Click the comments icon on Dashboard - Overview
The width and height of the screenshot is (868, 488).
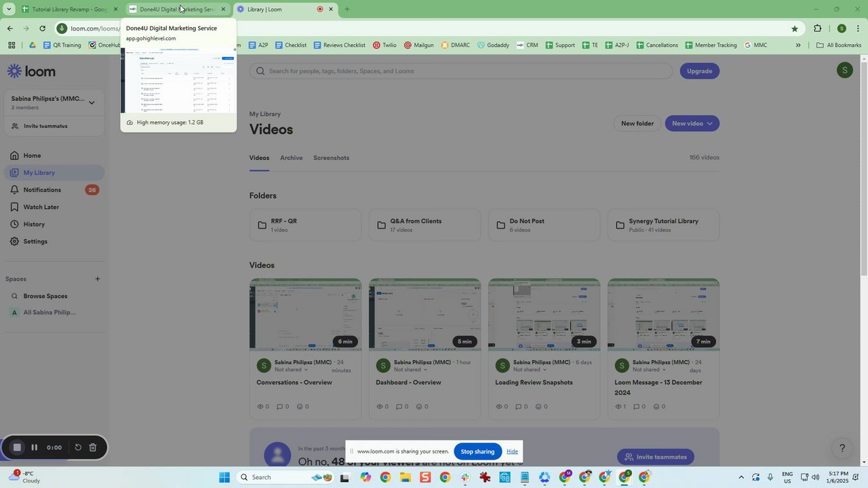(x=399, y=407)
